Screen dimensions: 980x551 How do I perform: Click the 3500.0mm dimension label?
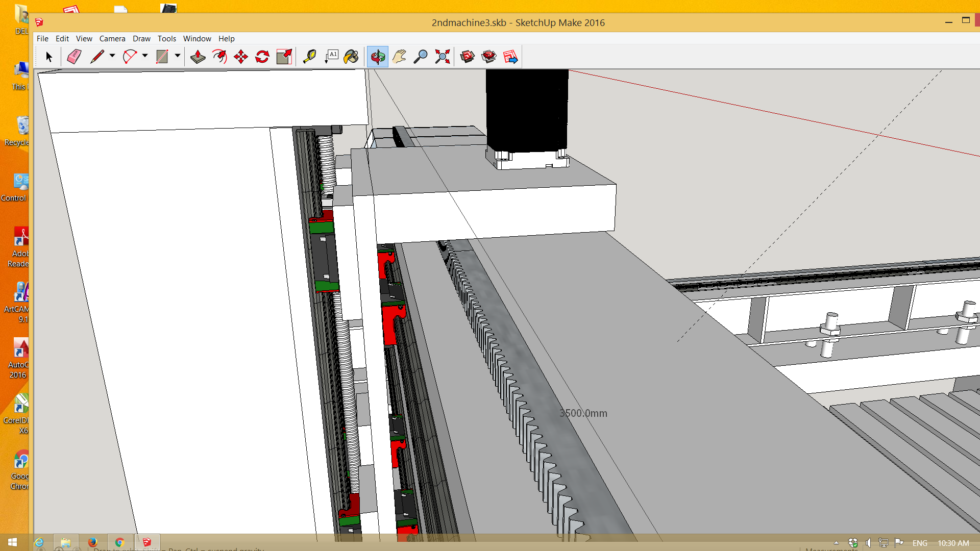(583, 413)
